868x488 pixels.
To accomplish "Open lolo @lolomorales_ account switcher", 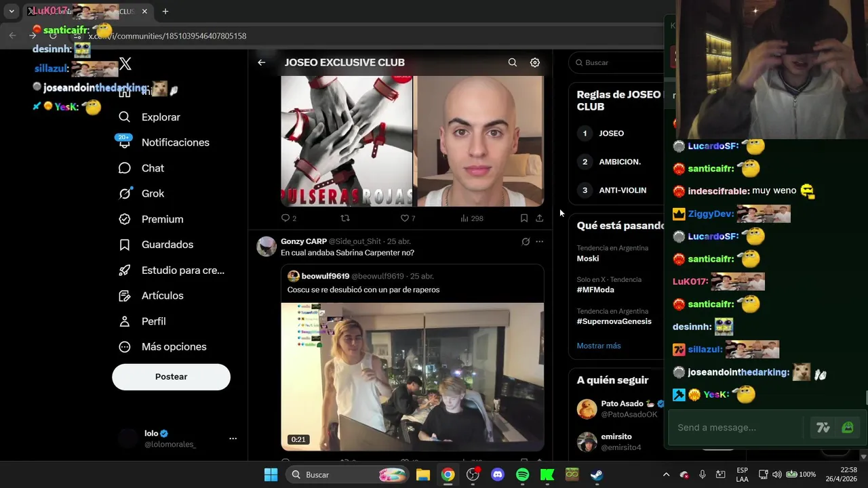I will tap(176, 439).
